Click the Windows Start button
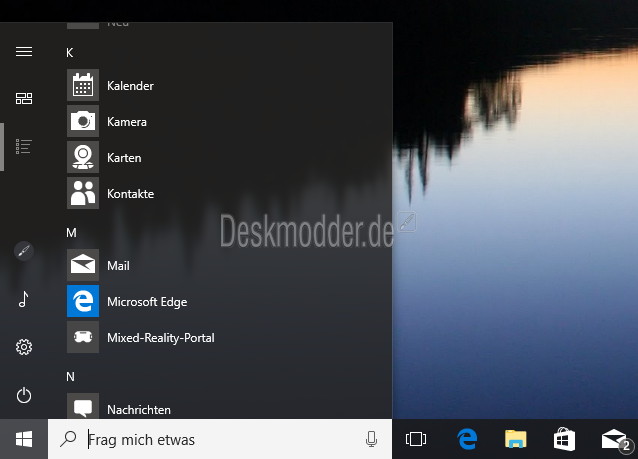Viewport: 638px width, 459px height. [x=24, y=439]
